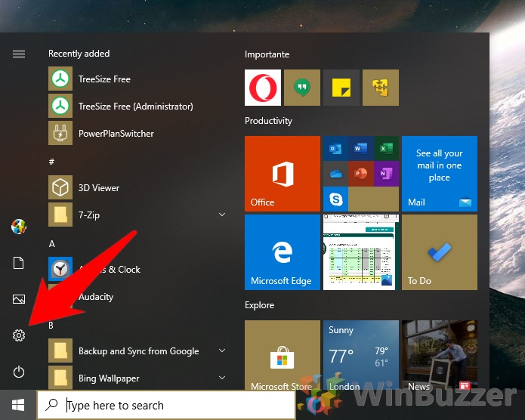Screen dimensions: 525x420
Task: Click the Power button icon
Action: (x=19, y=372)
